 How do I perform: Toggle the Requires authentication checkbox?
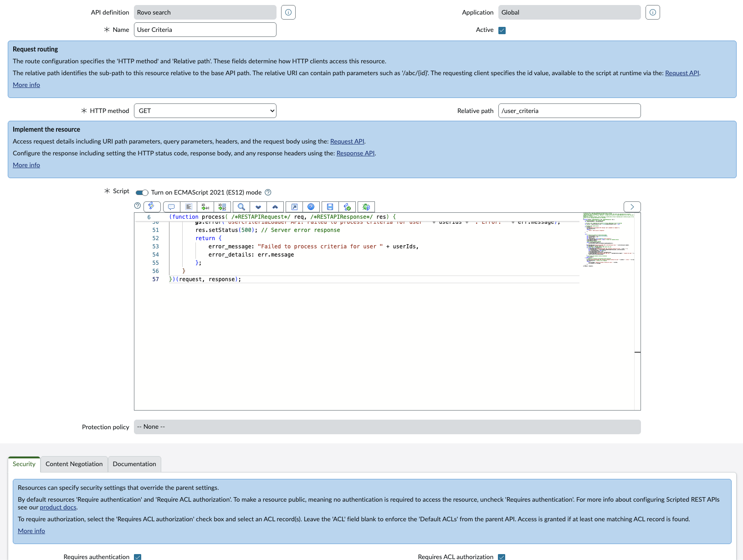138,557
